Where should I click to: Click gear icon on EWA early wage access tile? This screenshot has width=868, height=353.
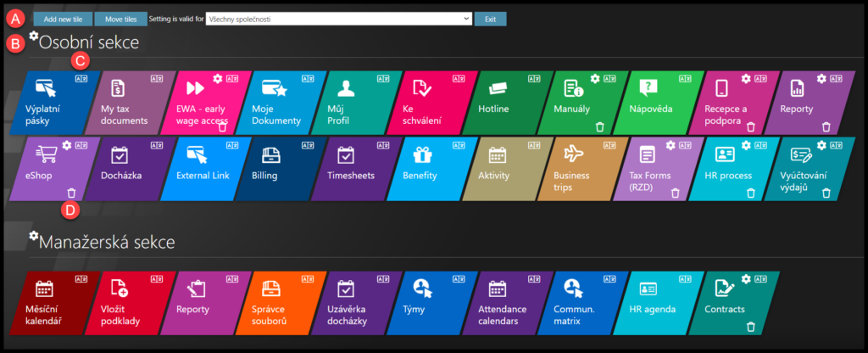click(x=218, y=79)
